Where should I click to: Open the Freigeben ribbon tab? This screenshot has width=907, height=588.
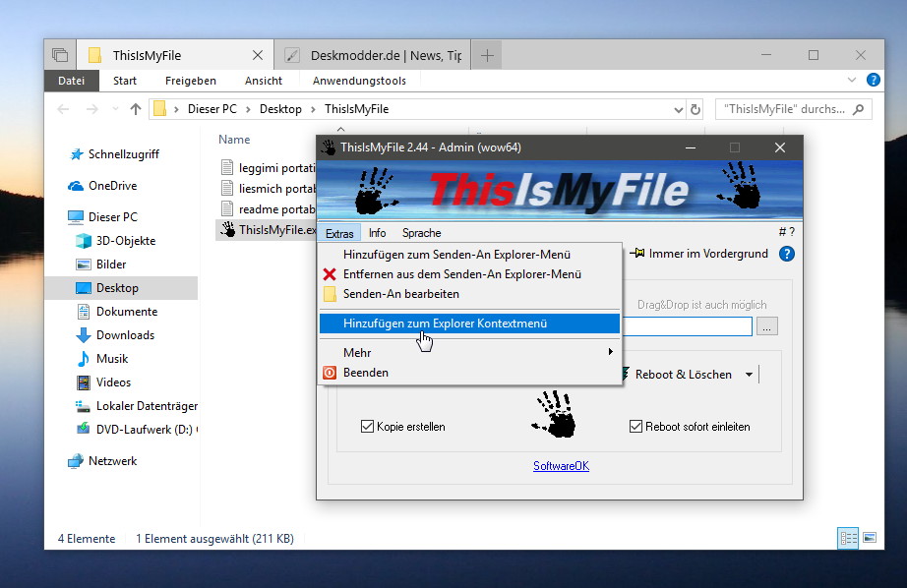[190, 81]
